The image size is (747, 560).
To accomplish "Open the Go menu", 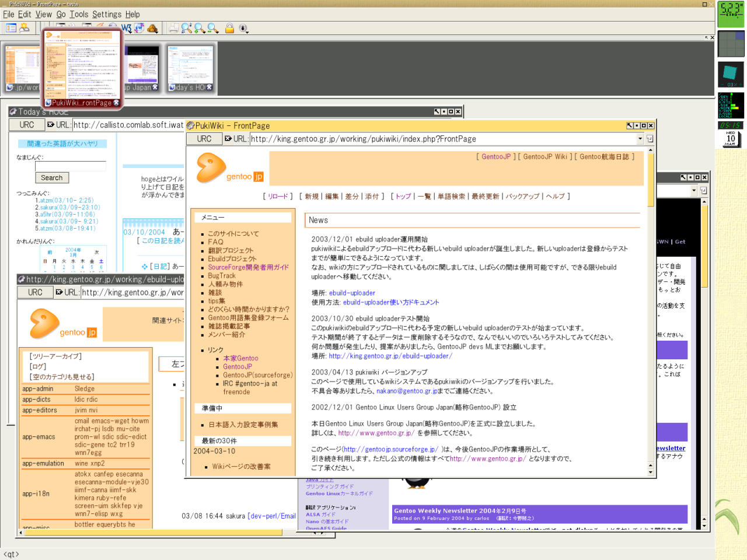I will tap(61, 14).
